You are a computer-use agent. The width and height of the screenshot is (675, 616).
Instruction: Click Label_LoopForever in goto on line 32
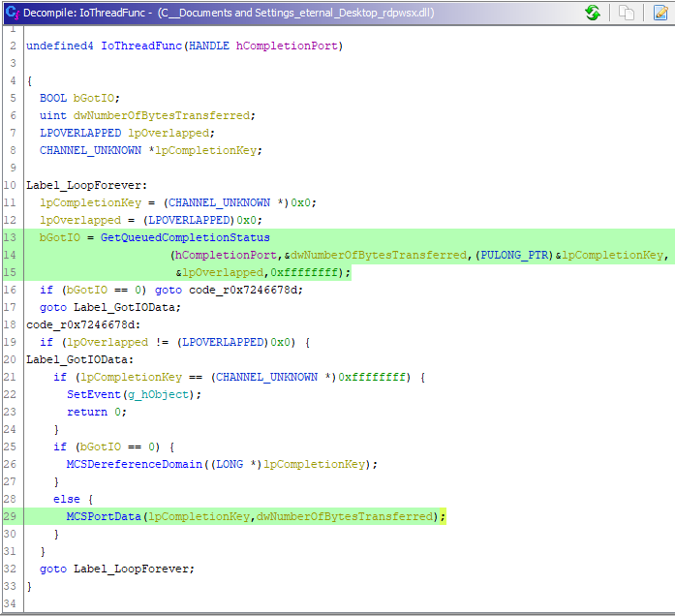[x=131, y=569]
